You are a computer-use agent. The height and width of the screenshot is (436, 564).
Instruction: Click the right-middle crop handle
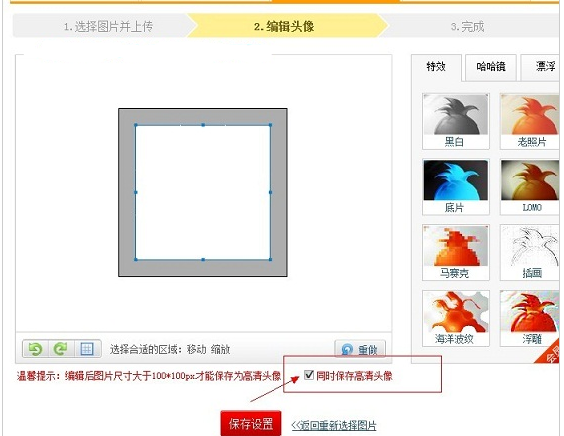tap(270, 192)
